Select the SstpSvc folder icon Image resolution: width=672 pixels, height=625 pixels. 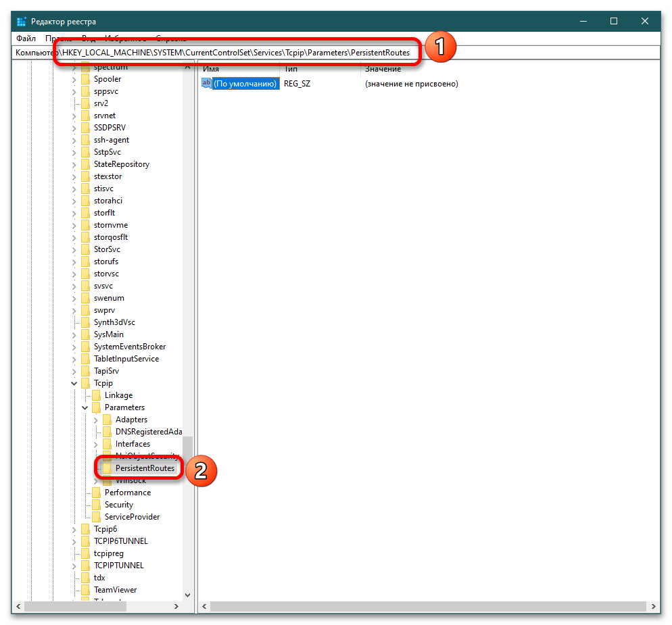tap(86, 152)
